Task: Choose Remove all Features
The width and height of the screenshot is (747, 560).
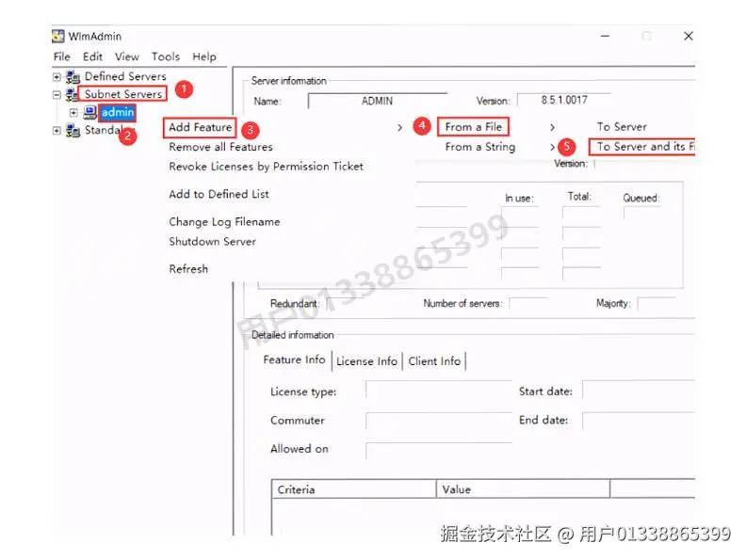Action: tap(220, 147)
